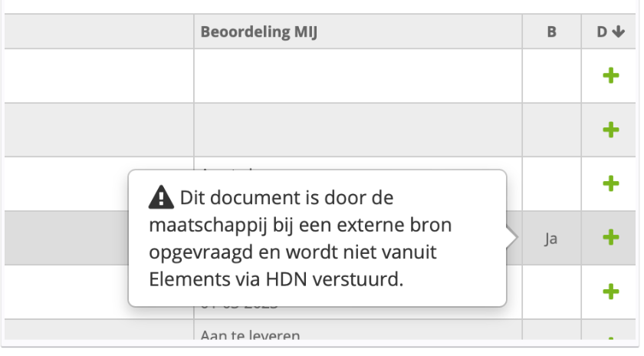The height and width of the screenshot is (356, 644).
Task: Click the green plus in the first row
Action: tap(609, 77)
